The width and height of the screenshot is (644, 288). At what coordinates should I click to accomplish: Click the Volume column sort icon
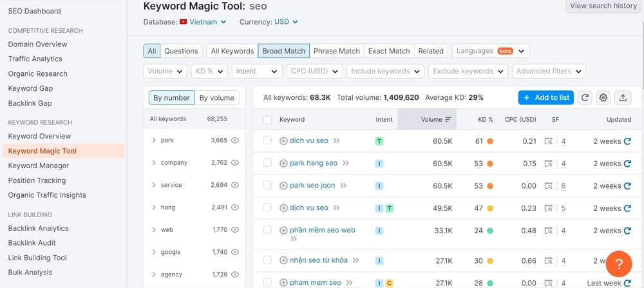coord(448,120)
